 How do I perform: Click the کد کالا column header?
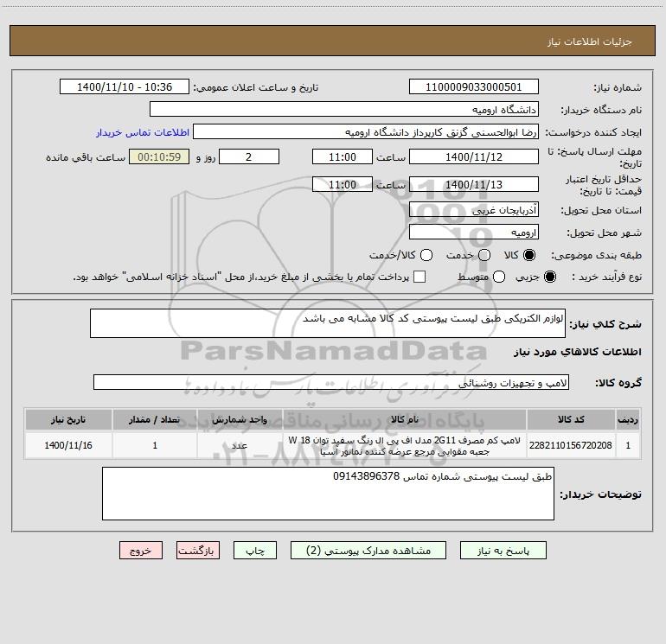(571, 419)
